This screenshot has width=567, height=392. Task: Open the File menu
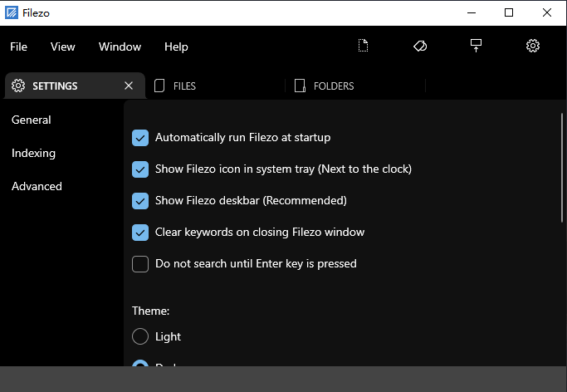tap(18, 47)
